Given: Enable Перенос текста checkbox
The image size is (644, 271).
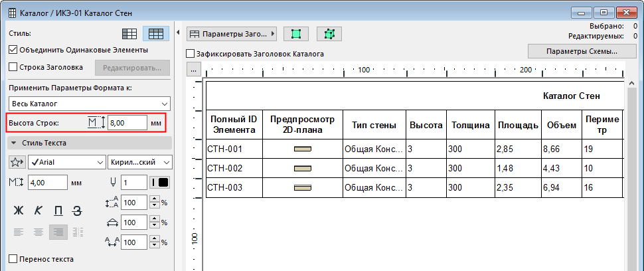Looking at the screenshot, I should click(13, 259).
